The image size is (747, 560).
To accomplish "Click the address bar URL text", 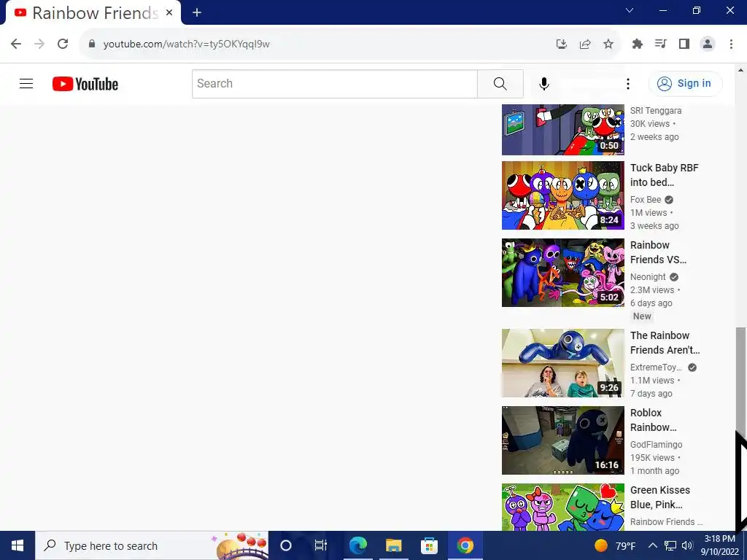I will point(186,44).
